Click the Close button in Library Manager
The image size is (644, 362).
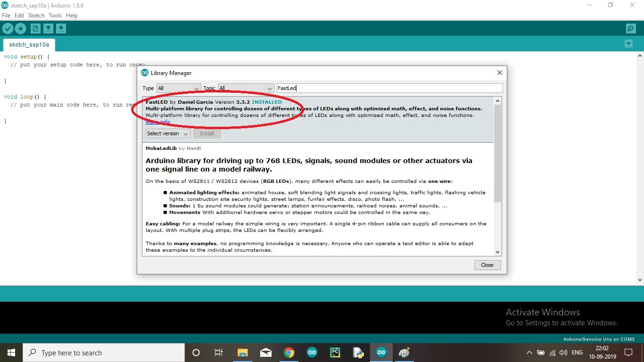pyautogui.click(x=487, y=265)
